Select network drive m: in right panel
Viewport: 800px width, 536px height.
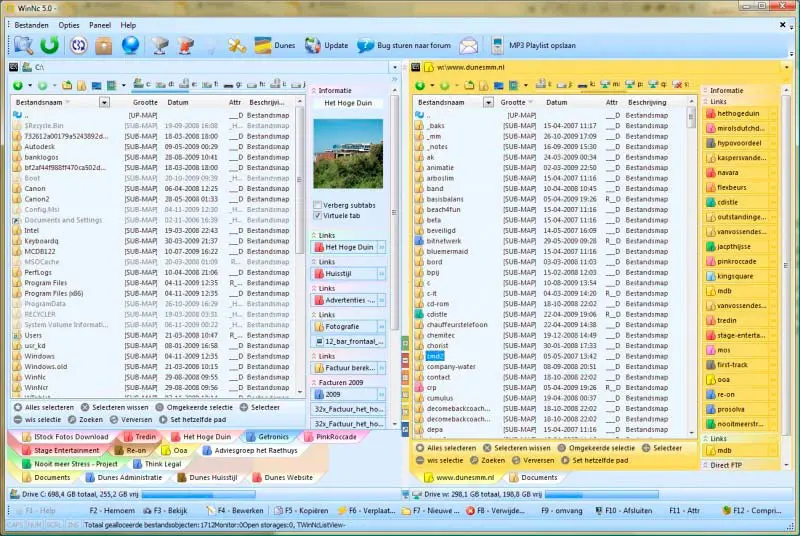(x=610, y=84)
